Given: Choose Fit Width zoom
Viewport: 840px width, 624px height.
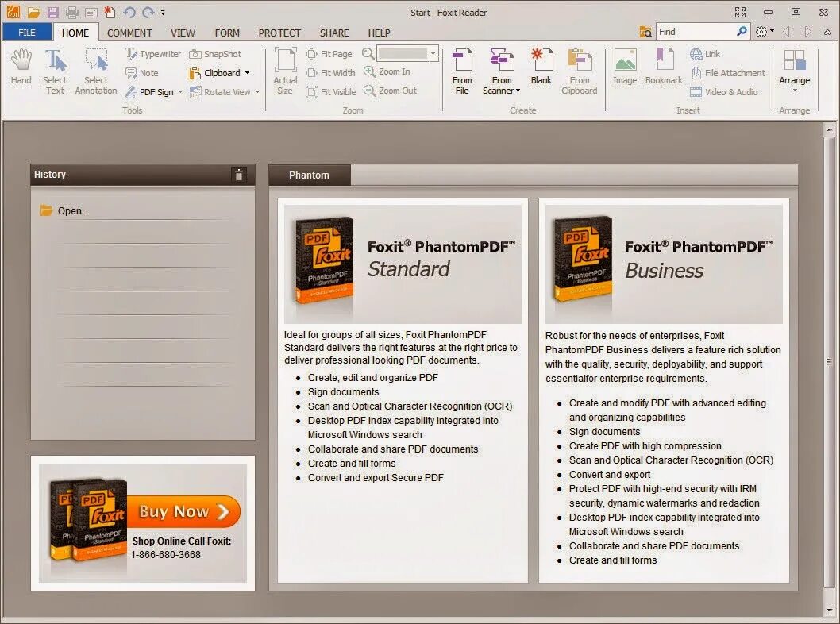Looking at the screenshot, I should click(x=330, y=73).
